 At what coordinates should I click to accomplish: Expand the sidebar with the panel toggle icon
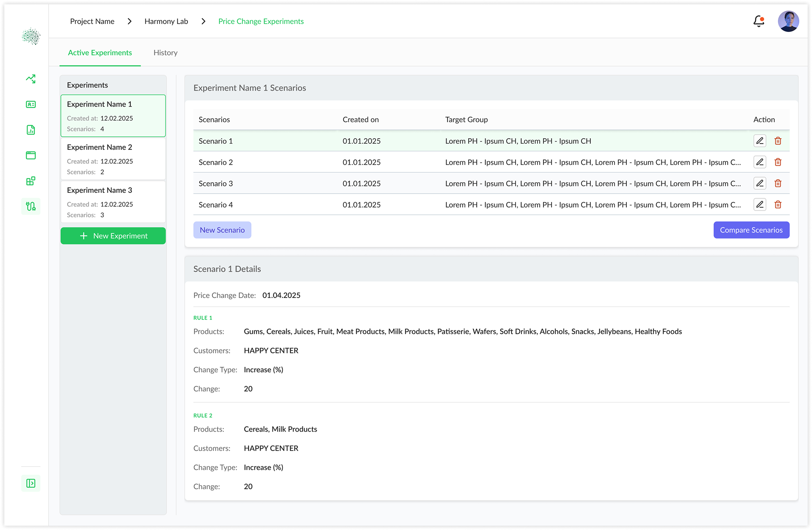pyautogui.click(x=31, y=483)
